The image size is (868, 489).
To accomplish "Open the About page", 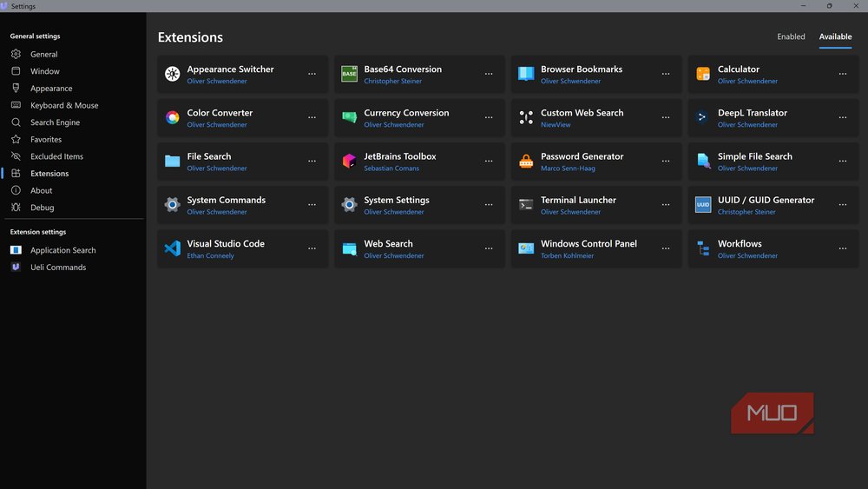I will point(73,190).
